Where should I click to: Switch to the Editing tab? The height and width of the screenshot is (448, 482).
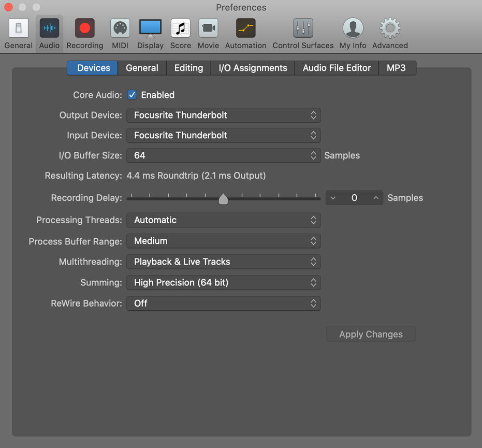point(189,68)
